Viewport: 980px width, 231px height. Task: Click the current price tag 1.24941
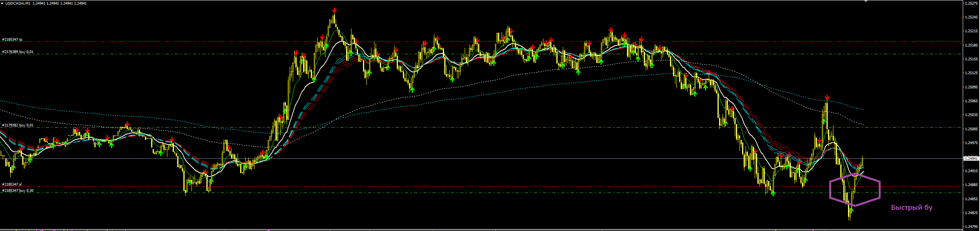(x=970, y=158)
